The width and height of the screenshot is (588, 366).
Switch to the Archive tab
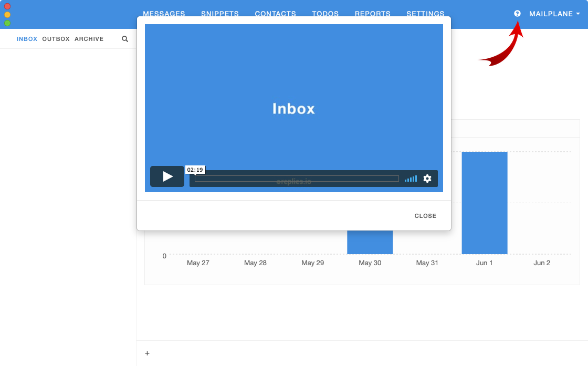tap(89, 39)
